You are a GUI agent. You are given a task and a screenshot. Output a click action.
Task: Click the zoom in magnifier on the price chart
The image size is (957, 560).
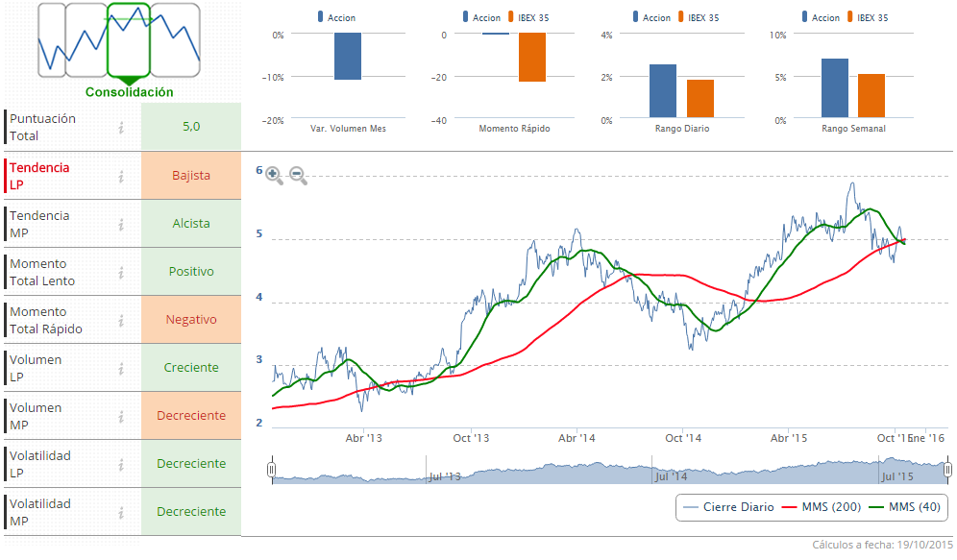(x=274, y=176)
